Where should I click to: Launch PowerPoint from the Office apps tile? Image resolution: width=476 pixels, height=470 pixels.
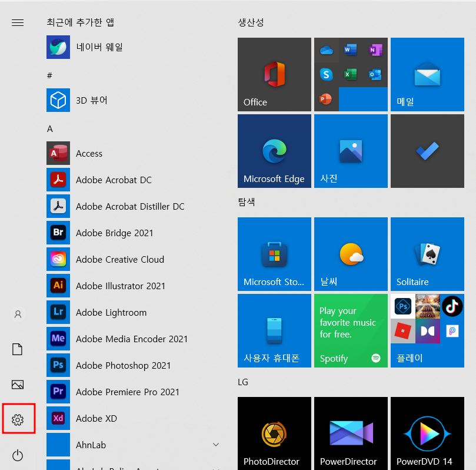327,99
